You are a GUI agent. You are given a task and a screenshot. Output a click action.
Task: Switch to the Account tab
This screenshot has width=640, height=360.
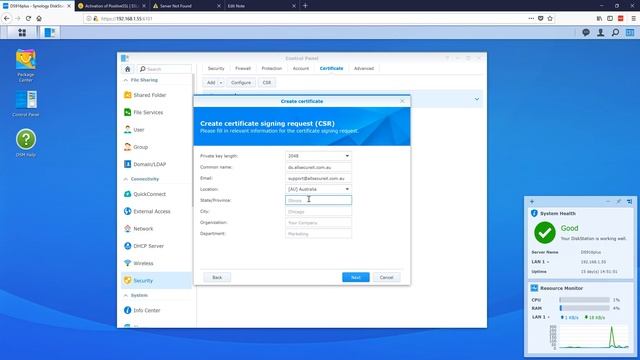click(301, 69)
